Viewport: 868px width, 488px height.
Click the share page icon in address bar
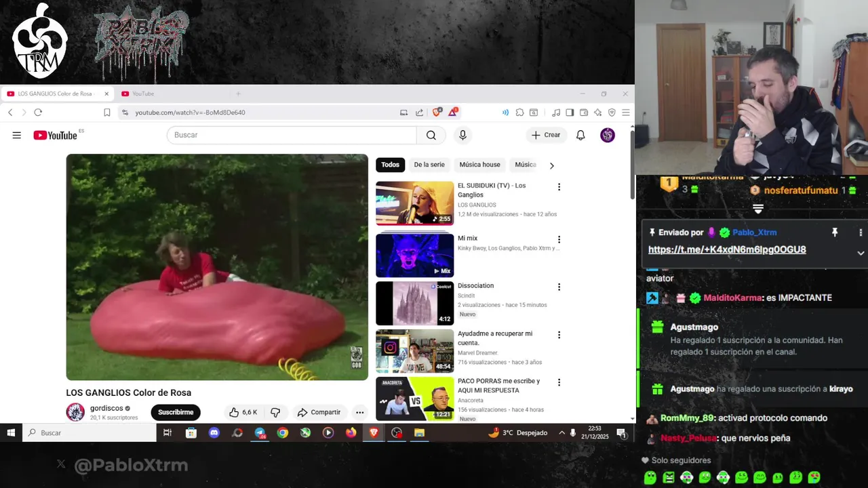[x=419, y=113]
